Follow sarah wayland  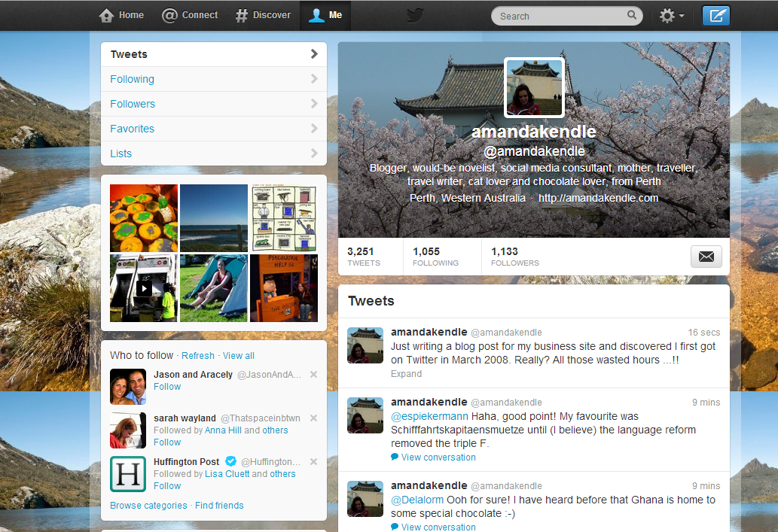[x=166, y=442]
